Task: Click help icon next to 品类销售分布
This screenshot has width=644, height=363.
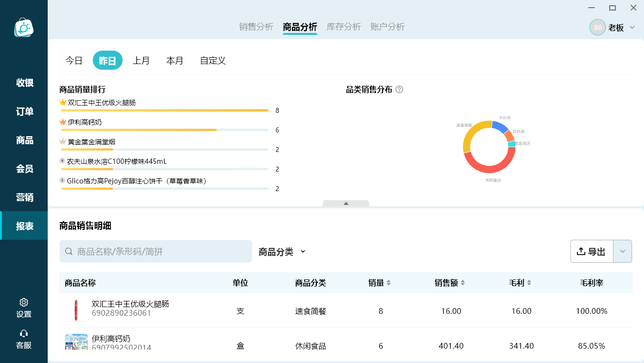Action: tap(399, 89)
